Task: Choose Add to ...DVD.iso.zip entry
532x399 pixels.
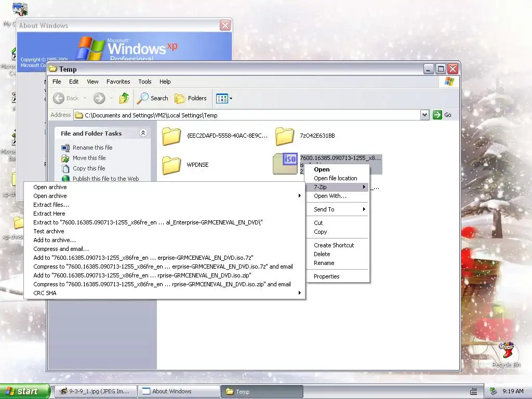Action: 164,275
